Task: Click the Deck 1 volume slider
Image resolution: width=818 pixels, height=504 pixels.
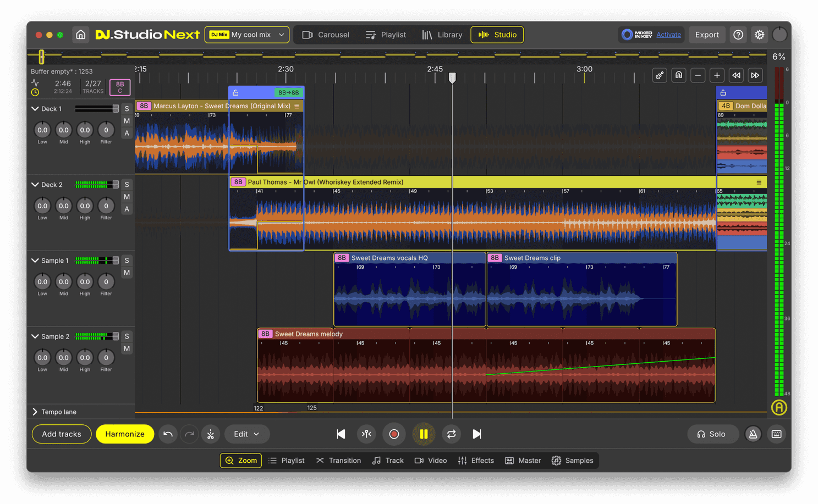Action: 97,109
